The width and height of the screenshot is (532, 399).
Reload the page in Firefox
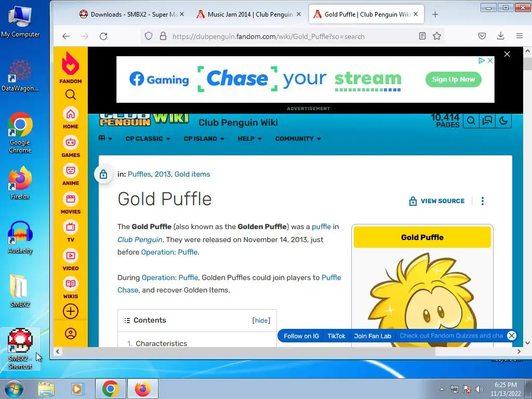tap(103, 36)
